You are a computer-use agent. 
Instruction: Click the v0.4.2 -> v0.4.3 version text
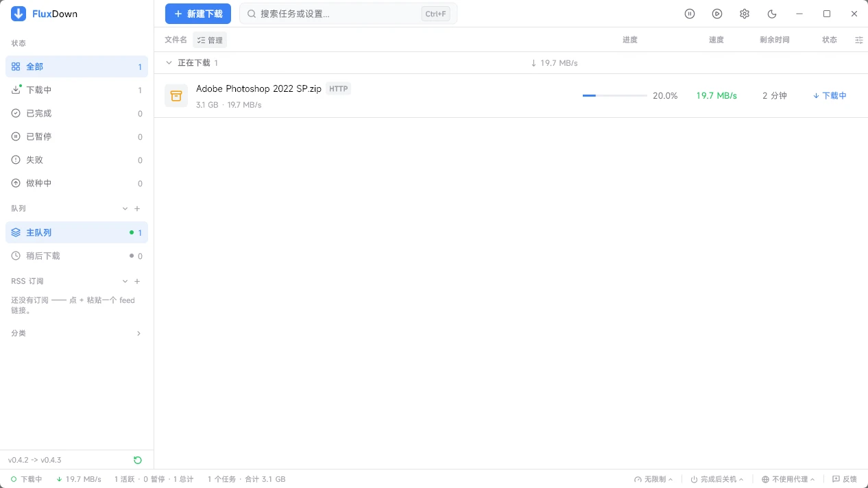[x=35, y=460]
